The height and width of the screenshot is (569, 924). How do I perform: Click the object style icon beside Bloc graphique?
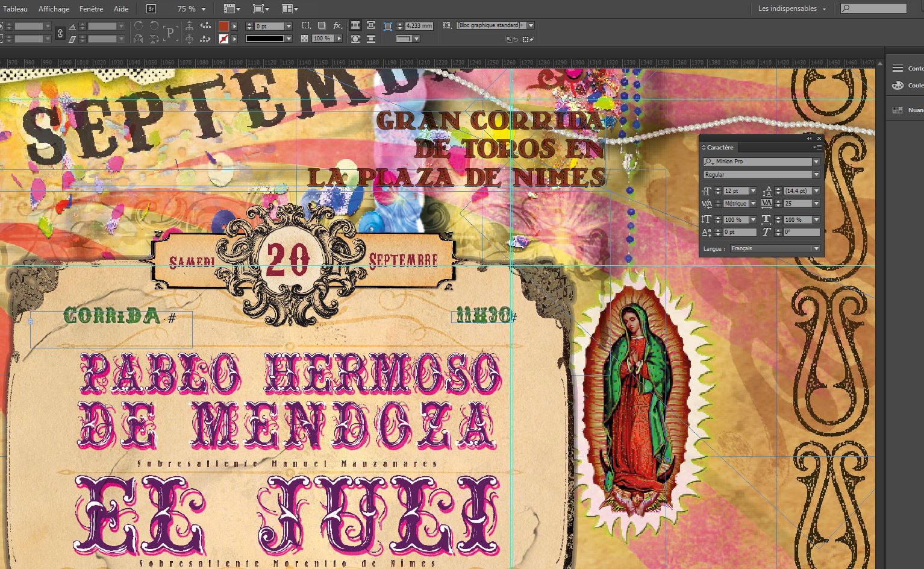448,25
